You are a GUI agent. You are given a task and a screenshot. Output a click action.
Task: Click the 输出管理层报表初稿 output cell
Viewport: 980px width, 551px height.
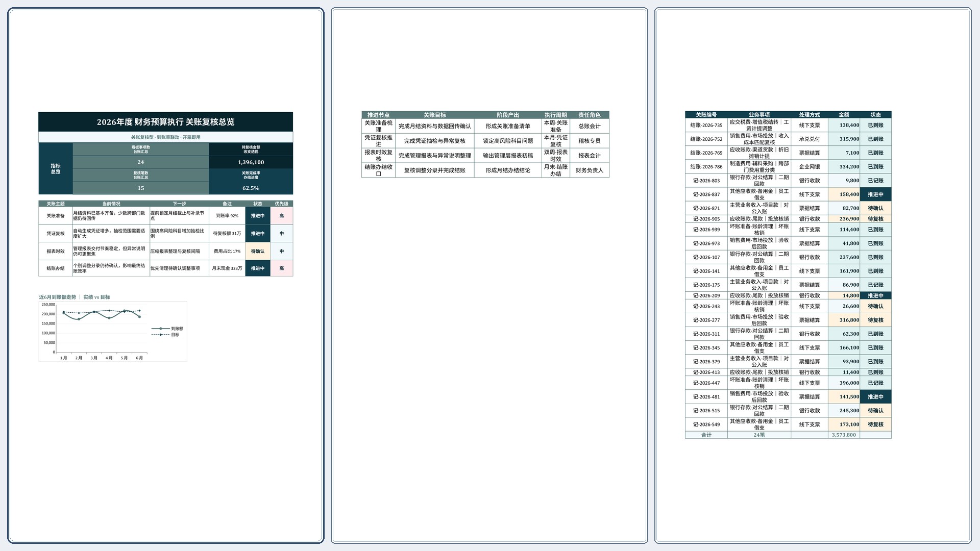click(508, 156)
